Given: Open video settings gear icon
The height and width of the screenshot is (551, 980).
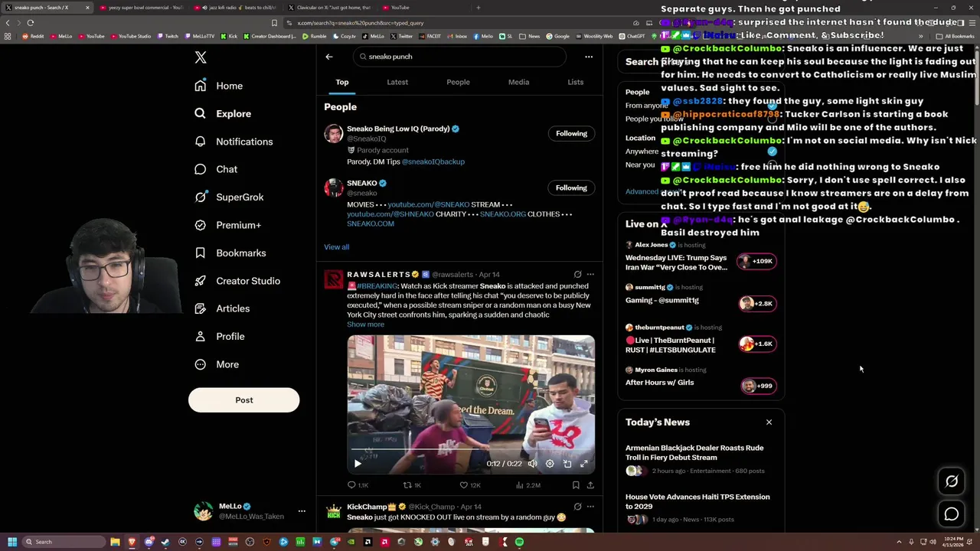Looking at the screenshot, I should (x=550, y=463).
